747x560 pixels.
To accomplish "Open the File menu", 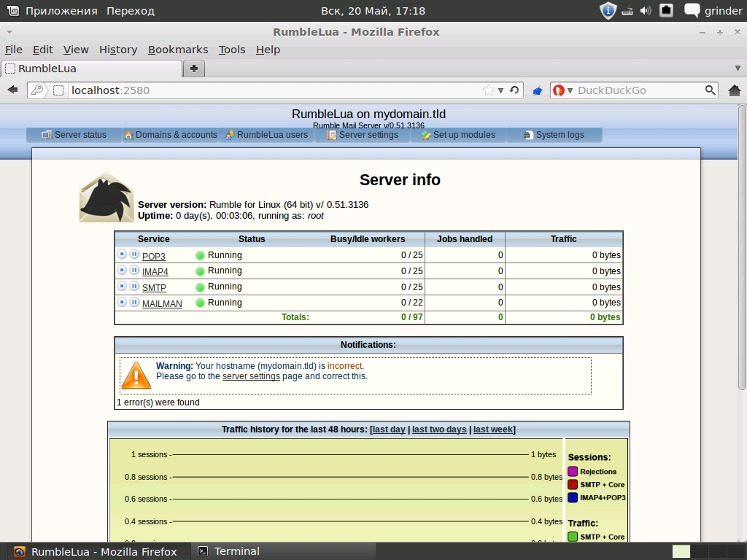I will (x=14, y=50).
